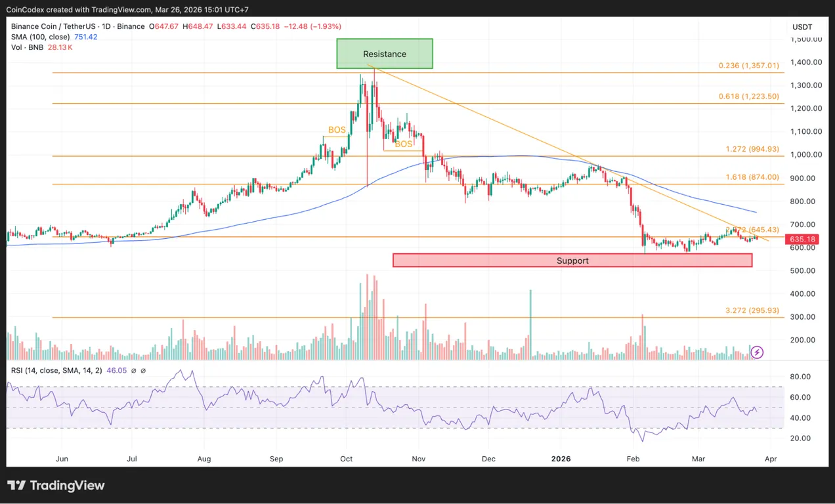Image resolution: width=835 pixels, height=504 pixels.
Task: Click the Oct label on time axis
Action: pyautogui.click(x=346, y=459)
